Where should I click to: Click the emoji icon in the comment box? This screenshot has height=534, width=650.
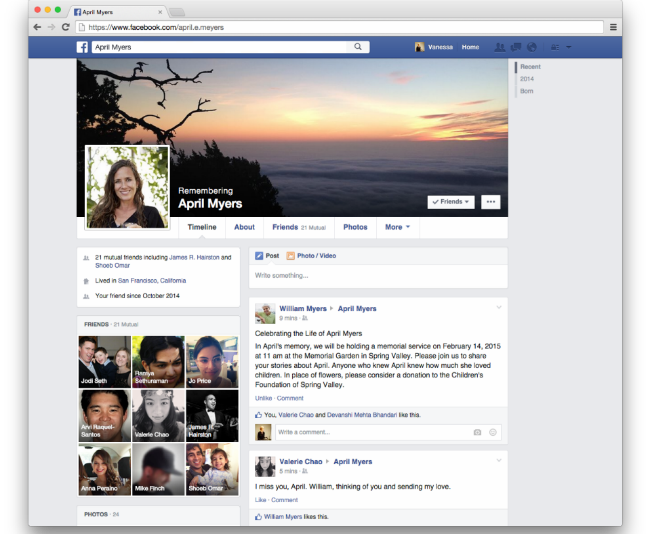click(493, 432)
